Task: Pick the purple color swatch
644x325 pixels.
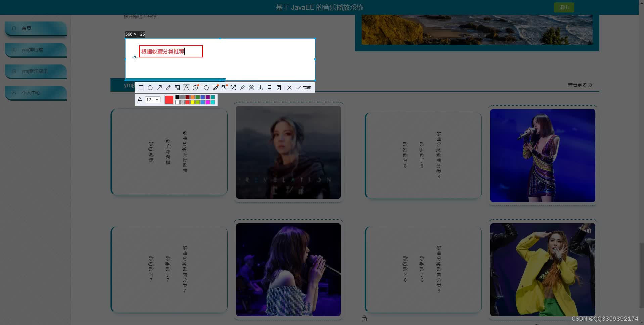Action: (x=208, y=97)
